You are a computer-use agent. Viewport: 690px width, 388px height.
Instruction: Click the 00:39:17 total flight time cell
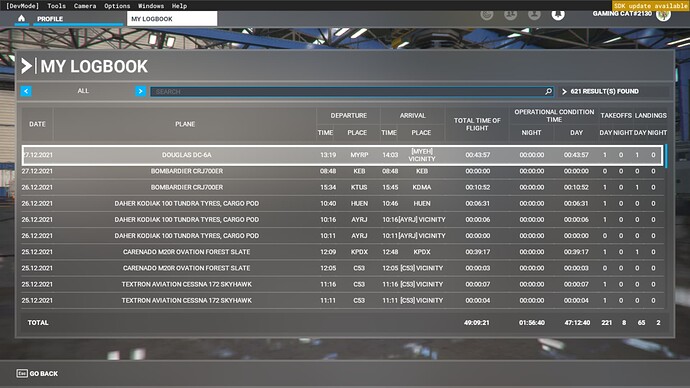tap(477, 252)
